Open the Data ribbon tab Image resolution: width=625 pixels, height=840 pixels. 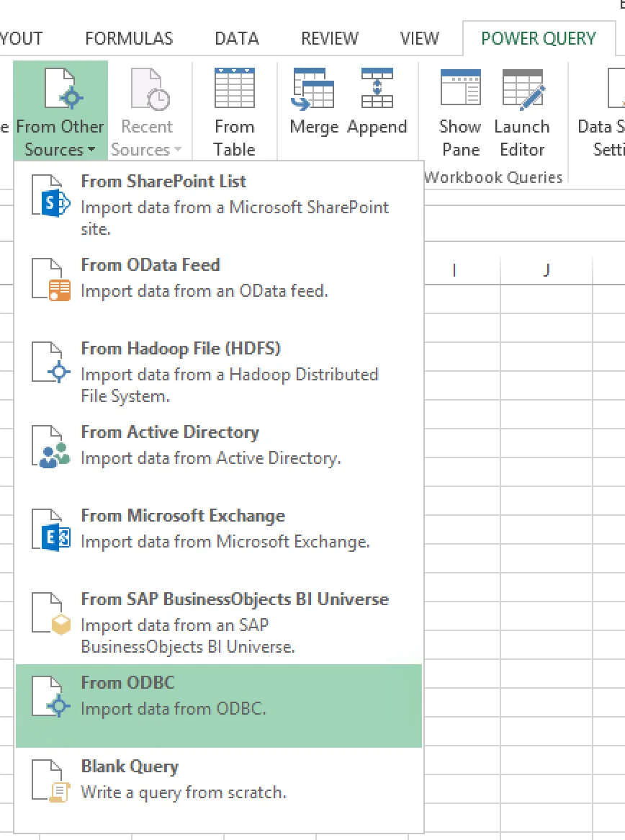point(236,38)
